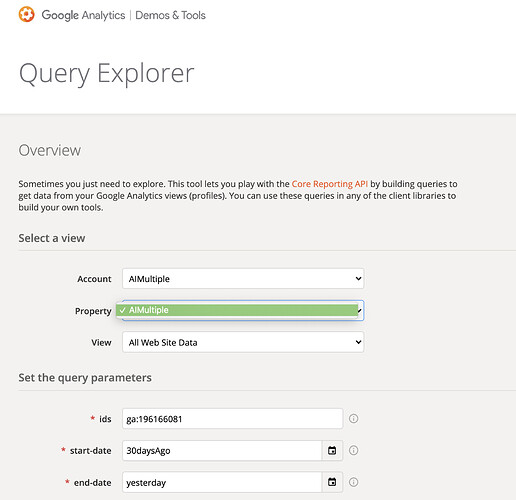Show info for the ids parameter
Image resolution: width=516 pixels, height=500 pixels.
pos(353,419)
